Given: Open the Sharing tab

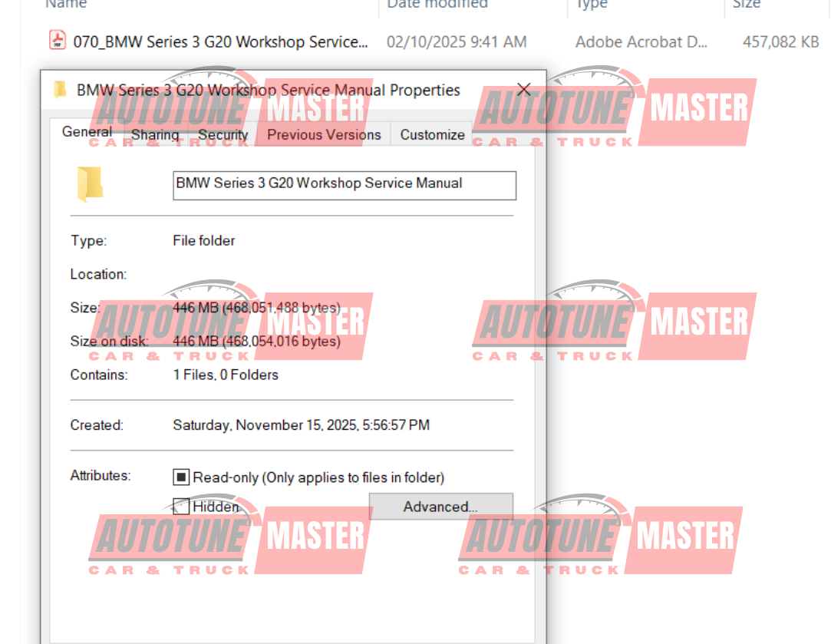Looking at the screenshot, I should click(155, 135).
